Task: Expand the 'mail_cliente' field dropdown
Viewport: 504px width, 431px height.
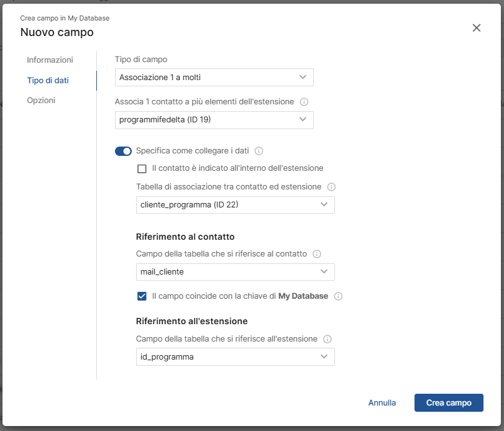Action: 235,272
